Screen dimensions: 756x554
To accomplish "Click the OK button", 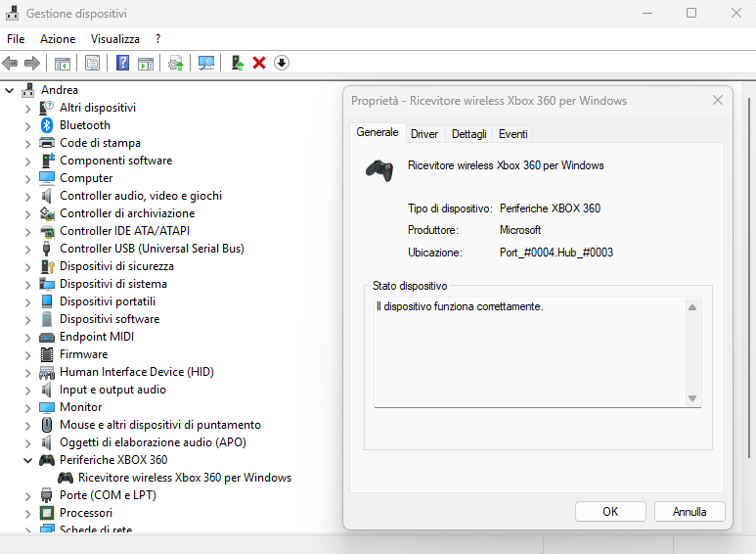I will tap(610, 512).
